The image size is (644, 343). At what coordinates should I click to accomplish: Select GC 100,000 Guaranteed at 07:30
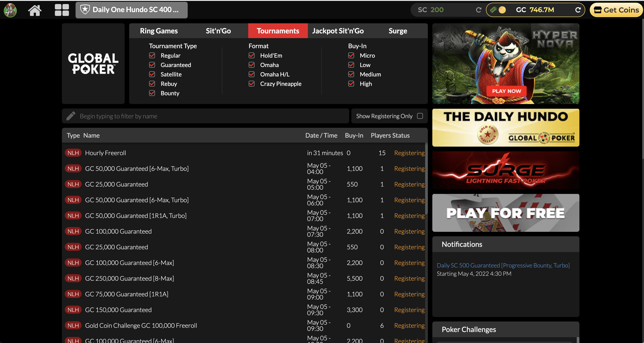[x=244, y=231]
